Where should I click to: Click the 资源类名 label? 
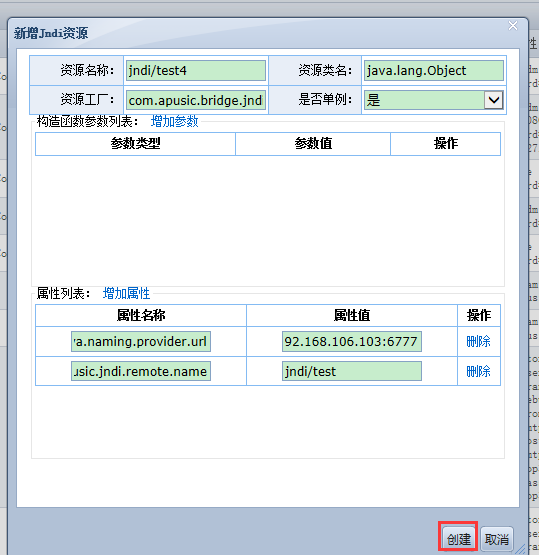[x=325, y=70]
